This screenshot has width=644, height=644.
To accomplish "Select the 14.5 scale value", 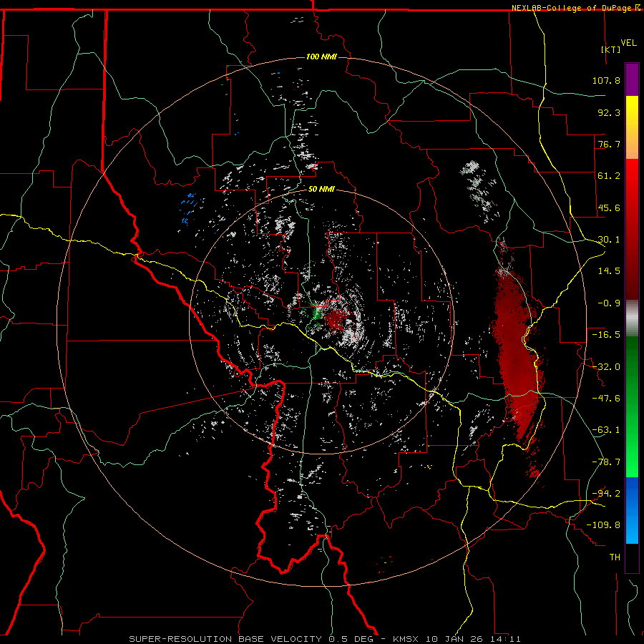I will [609, 271].
